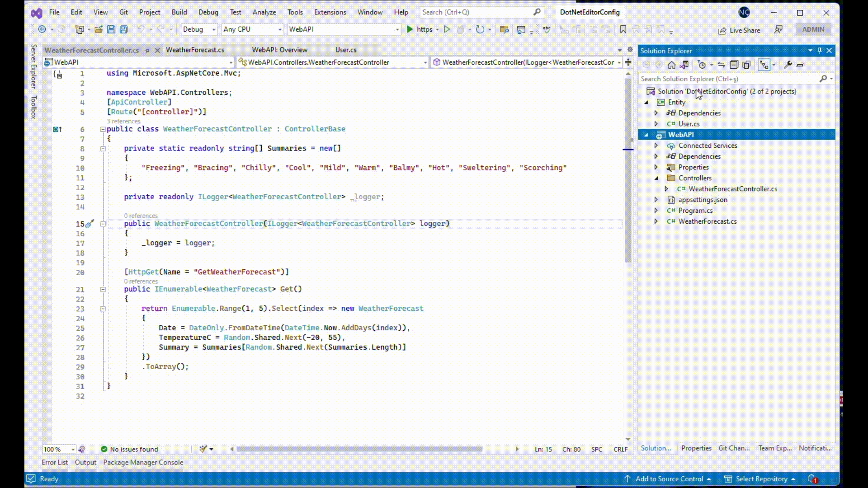Start debugging with the green https play button
This screenshot has height=488, width=868.
(410, 29)
